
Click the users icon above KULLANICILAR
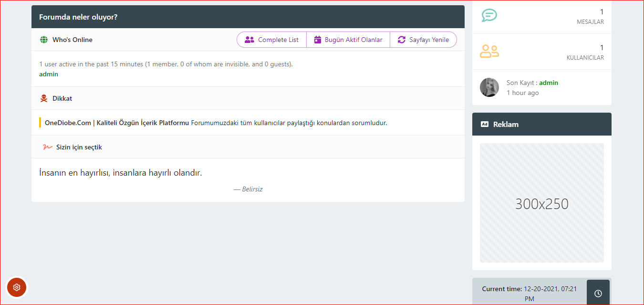click(489, 51)
